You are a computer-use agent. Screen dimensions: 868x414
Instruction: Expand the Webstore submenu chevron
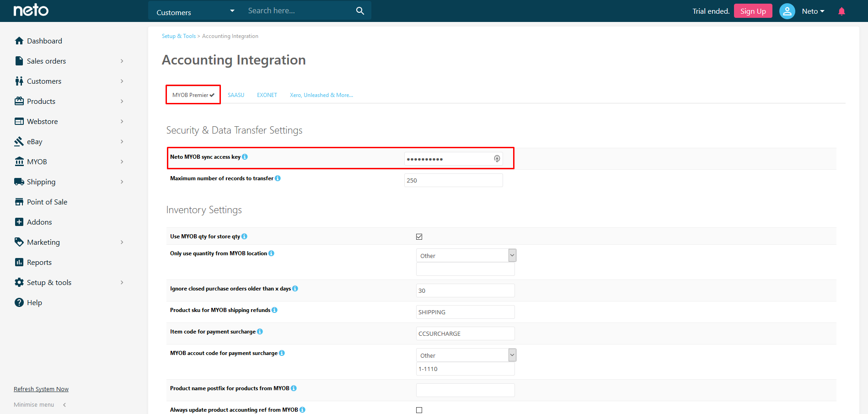point(122,121)
